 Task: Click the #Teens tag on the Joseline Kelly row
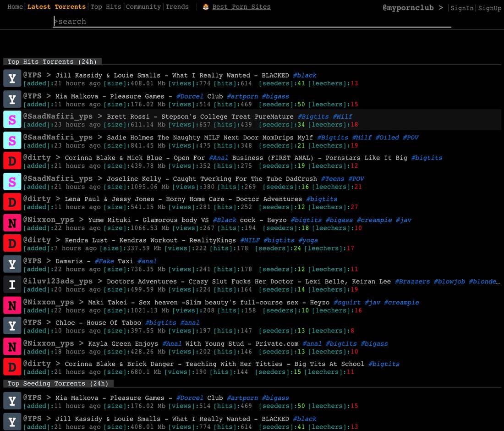pyautogui.click(x=332, y=179)
